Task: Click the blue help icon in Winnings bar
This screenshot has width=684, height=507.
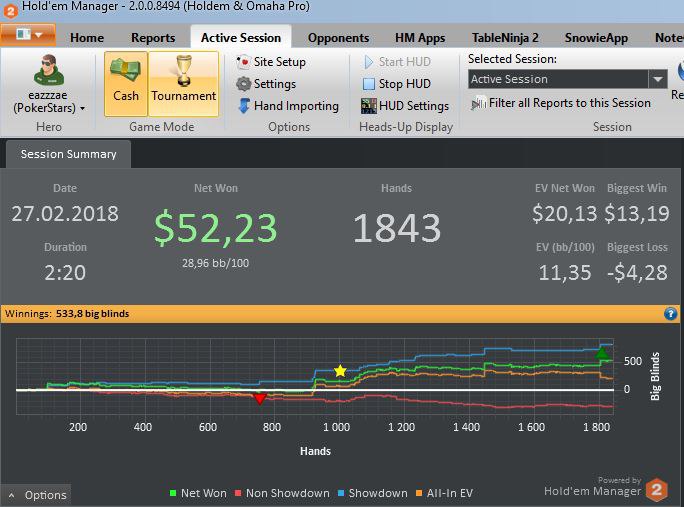Action: (x=670, y=314)
